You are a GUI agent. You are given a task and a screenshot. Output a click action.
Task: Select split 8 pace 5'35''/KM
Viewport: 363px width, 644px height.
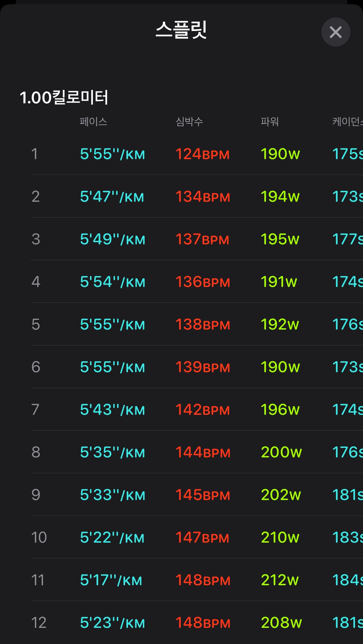coord(112,452)
